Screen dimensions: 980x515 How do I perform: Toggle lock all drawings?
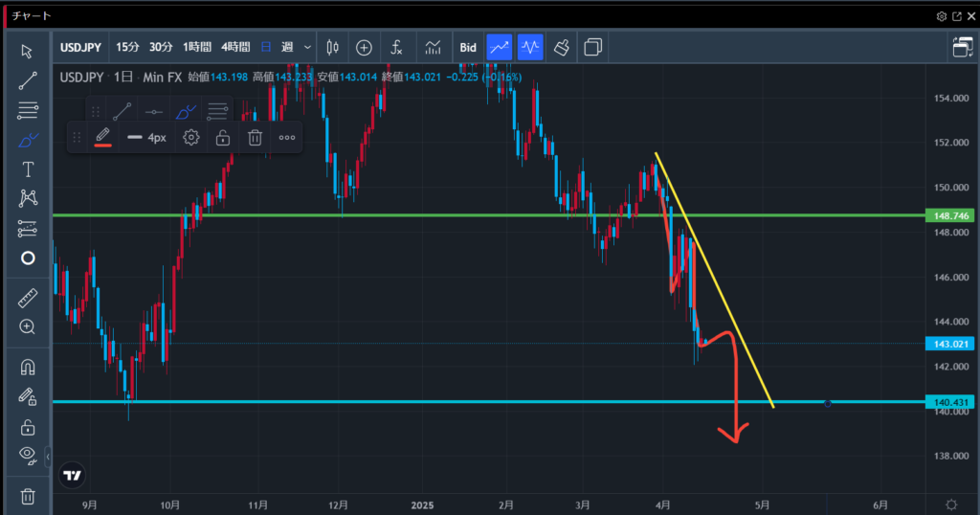(27, 428)
